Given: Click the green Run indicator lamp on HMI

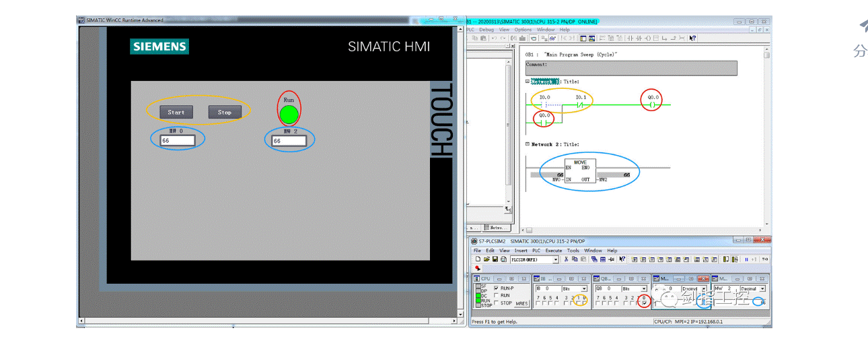Looking at the screenshot, I should [289, 115].
